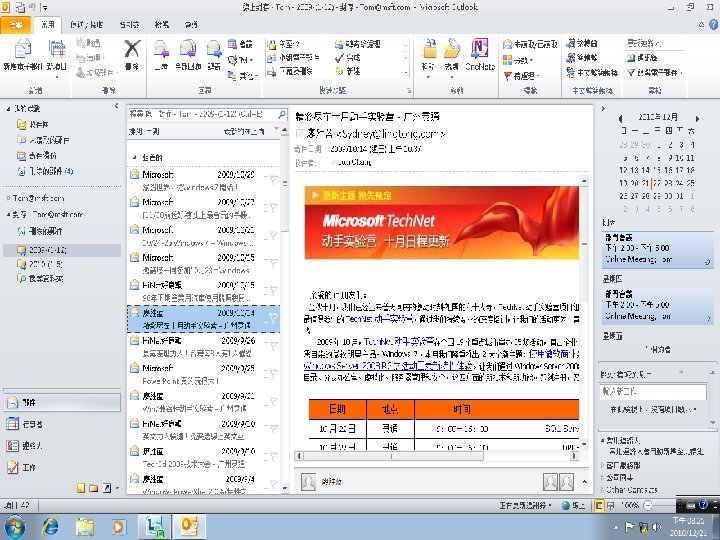Open the Follow Up flag dropdown
Image resolution: width=720 pixels, height=540 pixels.
click(x=521, y=75)
